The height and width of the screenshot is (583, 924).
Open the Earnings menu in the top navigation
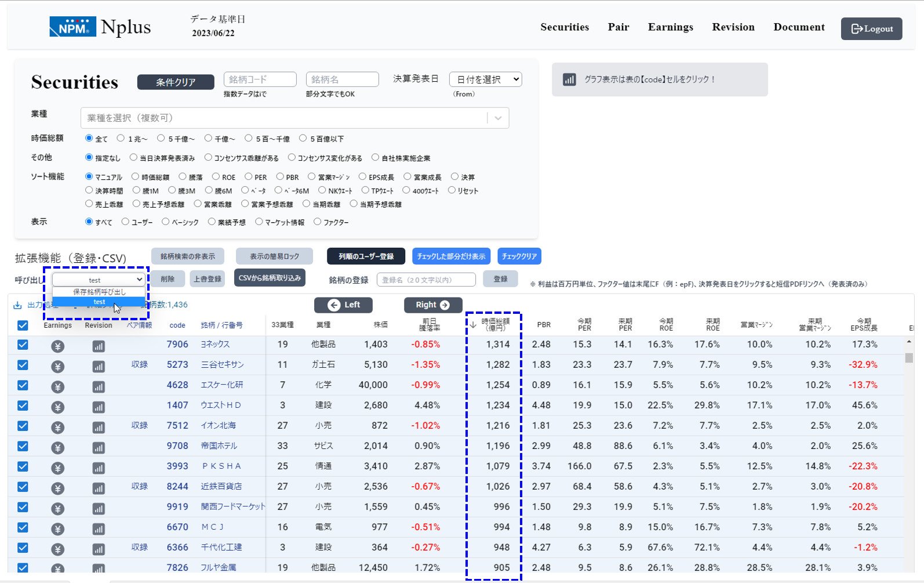coord(670,27)
